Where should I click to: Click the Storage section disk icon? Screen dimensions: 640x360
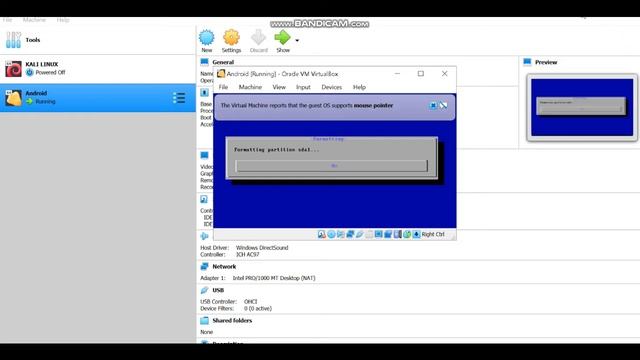click(204, 199)
